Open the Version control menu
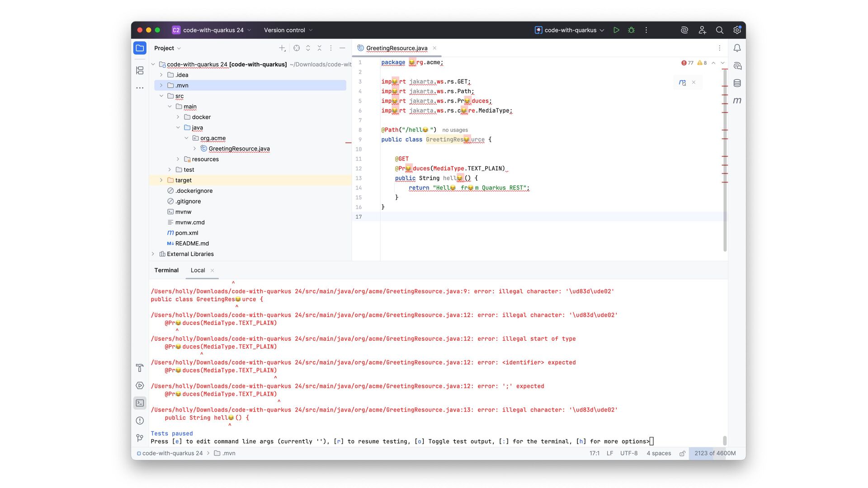 pos(288,30)
